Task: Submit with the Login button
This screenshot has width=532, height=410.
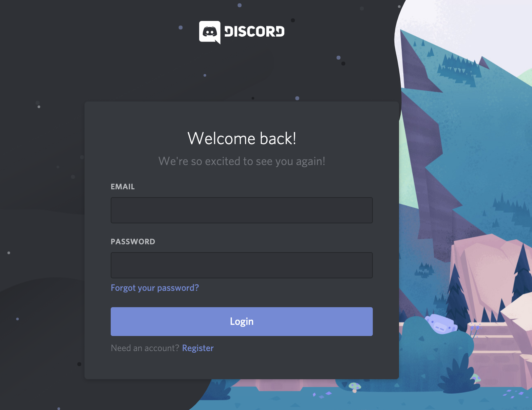Action: coord(242,322)
